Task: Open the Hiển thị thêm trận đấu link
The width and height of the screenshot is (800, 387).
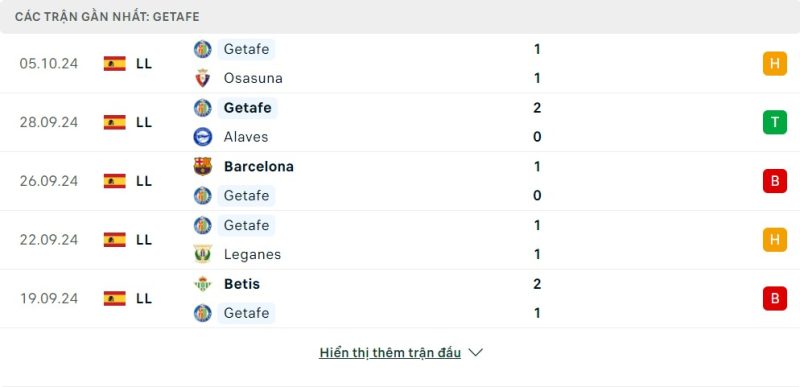Action: tap(390, 353)
